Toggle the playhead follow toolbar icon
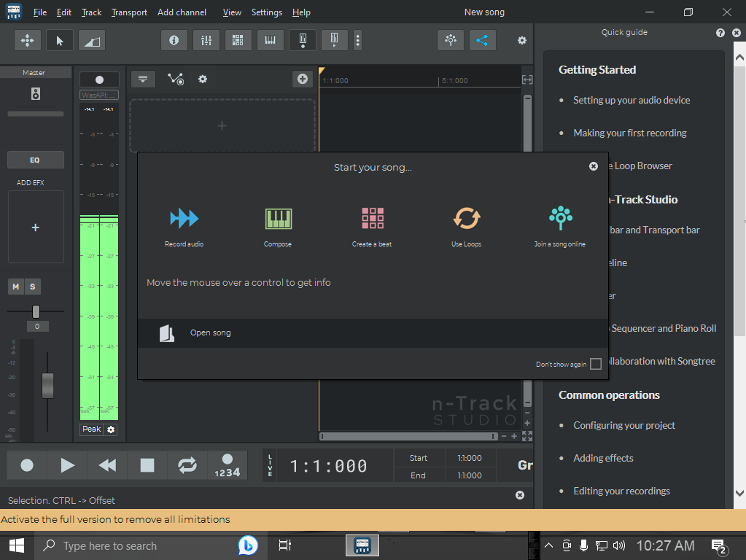Screen dimensions: 746x560 tap(335, 40)
